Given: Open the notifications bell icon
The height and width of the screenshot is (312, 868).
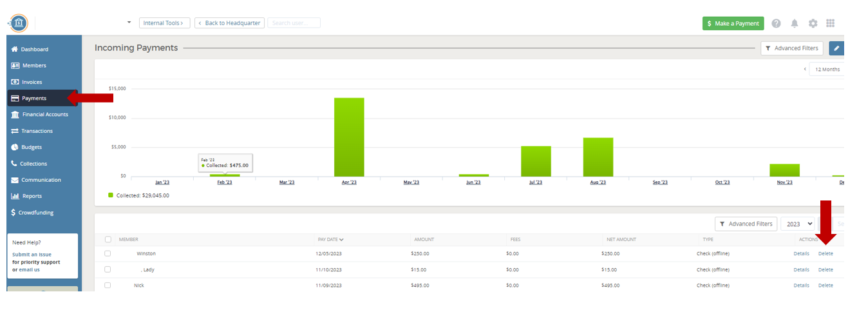Looking at the screenshot, I should [795, 23].
